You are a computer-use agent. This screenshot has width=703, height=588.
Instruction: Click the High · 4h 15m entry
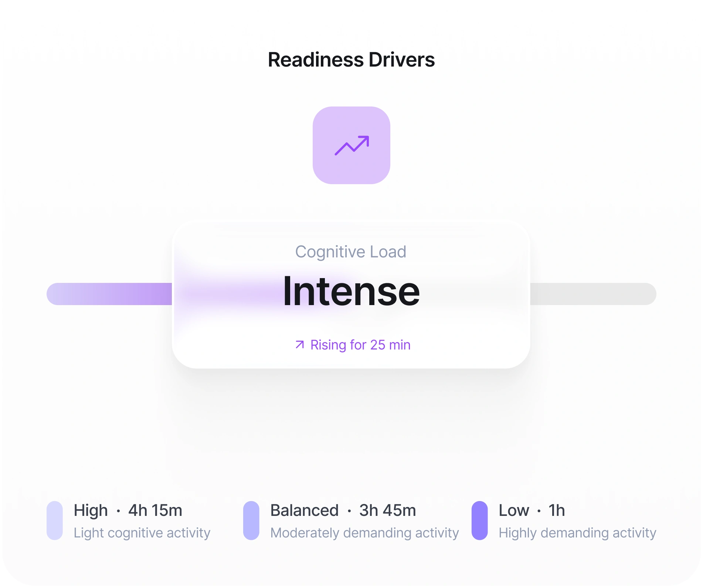128,510
